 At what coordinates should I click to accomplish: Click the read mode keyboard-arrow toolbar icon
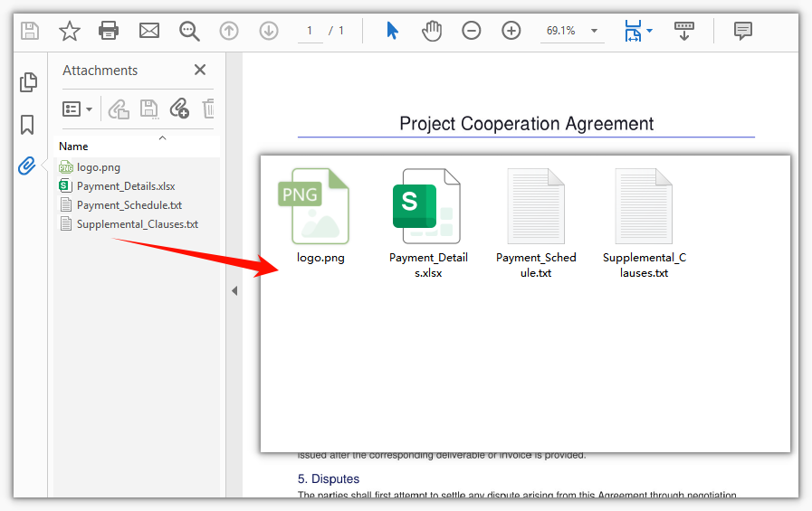[x=683, y=31]
